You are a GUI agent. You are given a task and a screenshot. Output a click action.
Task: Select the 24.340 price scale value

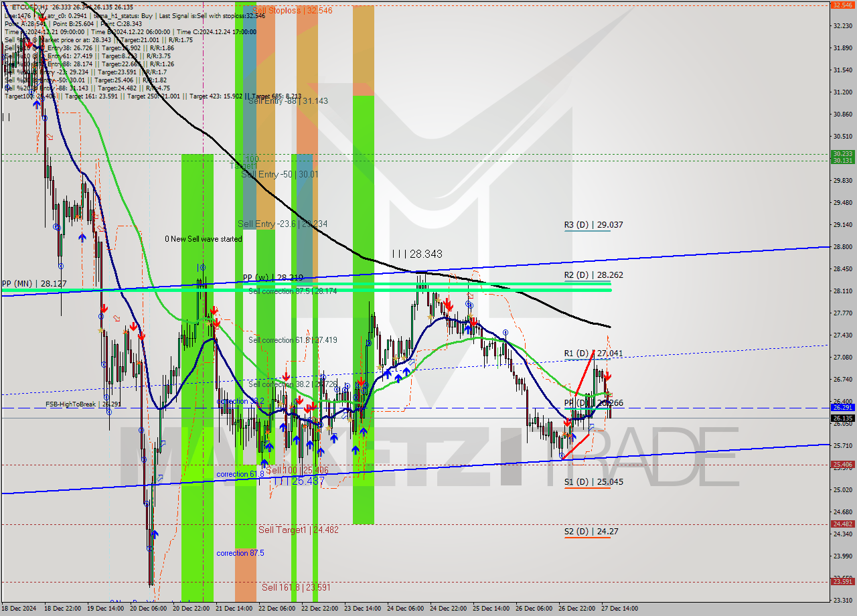(x=842, y=534)
